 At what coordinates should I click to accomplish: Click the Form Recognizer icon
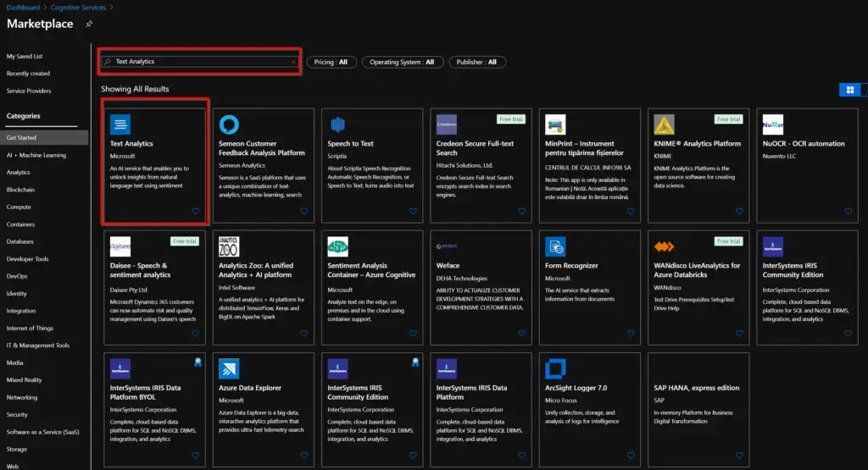tap(555, 246)
